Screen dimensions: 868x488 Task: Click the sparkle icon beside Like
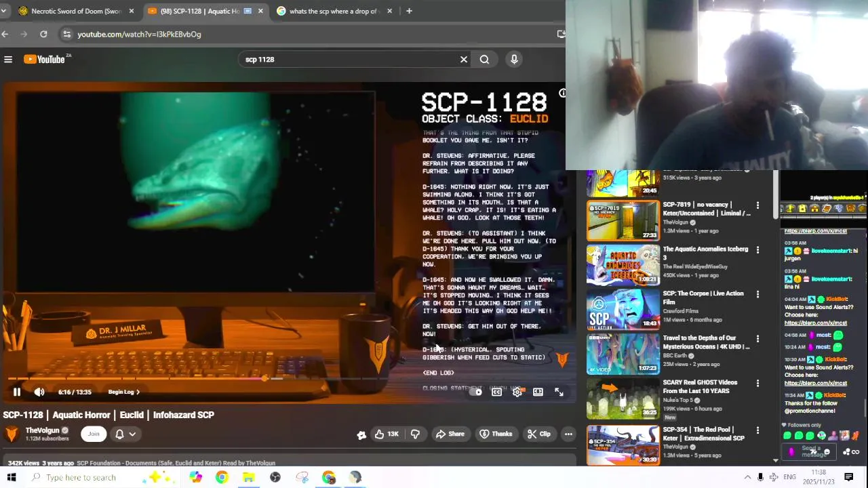click(361, 434)
